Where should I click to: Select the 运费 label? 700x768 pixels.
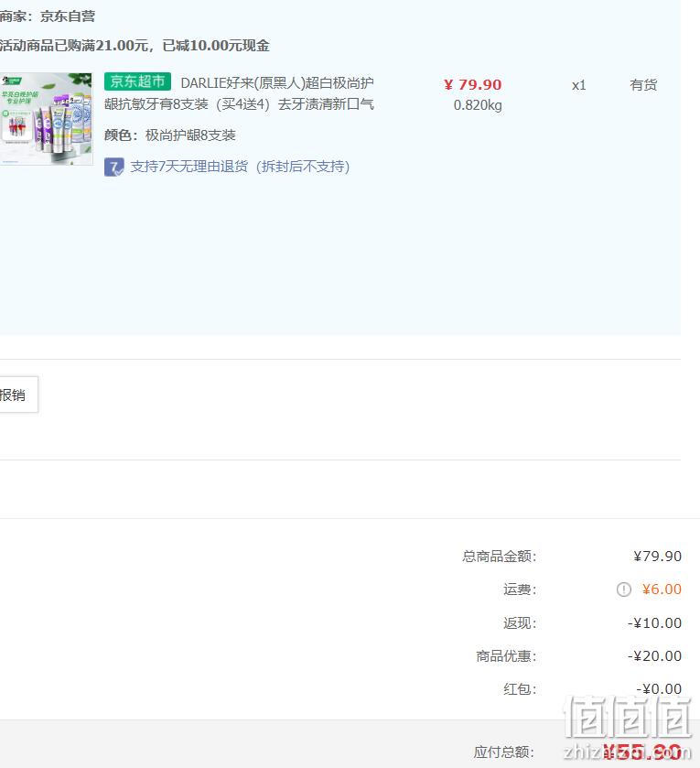(520, 590)
